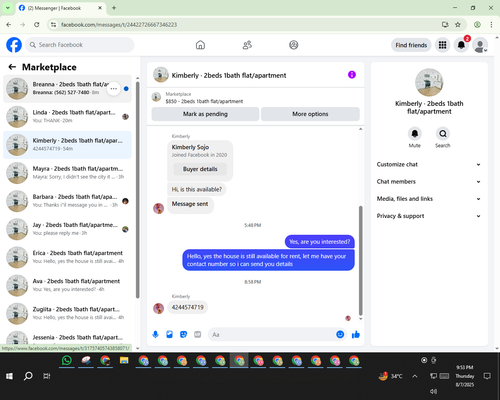This screenshot has width=500, height=400.
Task: Open the Groups icon in top navigation
Action: tap(294, 45)
